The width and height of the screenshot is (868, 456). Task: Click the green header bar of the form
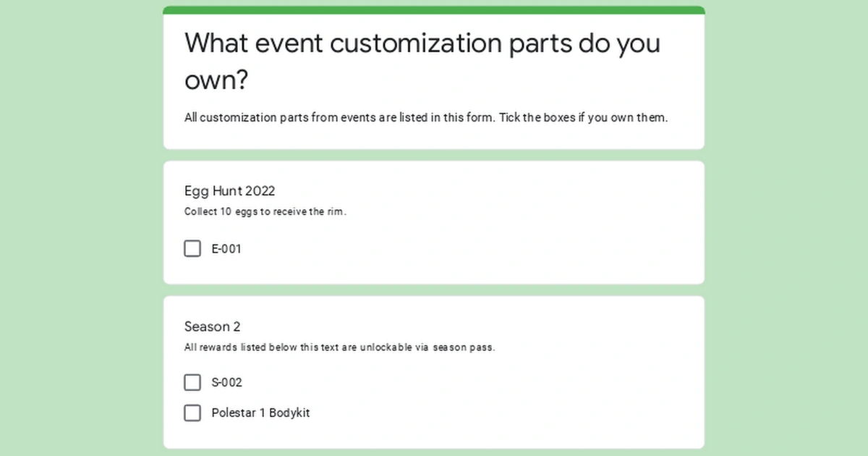[434, 7]
